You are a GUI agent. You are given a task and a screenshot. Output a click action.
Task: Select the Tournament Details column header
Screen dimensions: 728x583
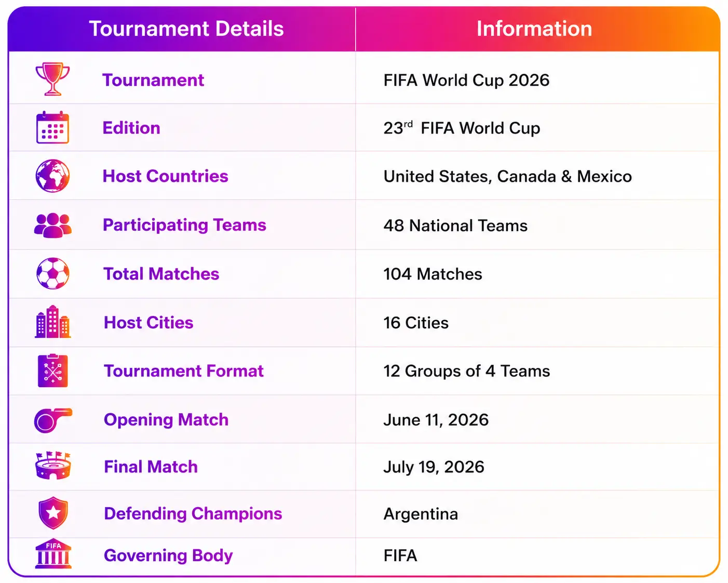point(186,29)
